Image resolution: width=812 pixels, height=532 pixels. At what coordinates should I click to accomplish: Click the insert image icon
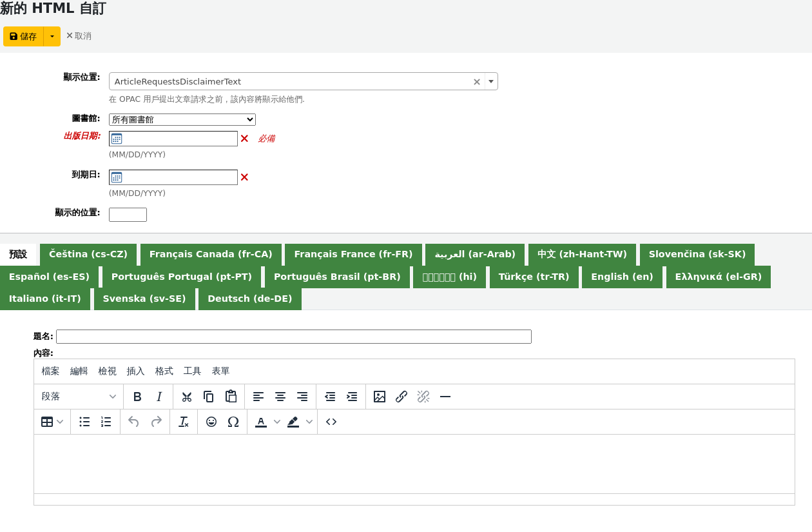pyautogui.click(x=380, y=397)
